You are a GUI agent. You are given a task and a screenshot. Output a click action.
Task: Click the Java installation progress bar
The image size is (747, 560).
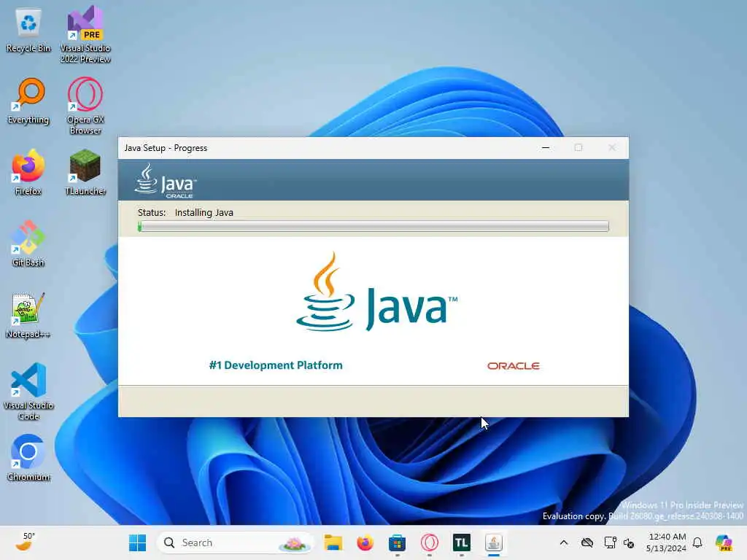[373, 226]
